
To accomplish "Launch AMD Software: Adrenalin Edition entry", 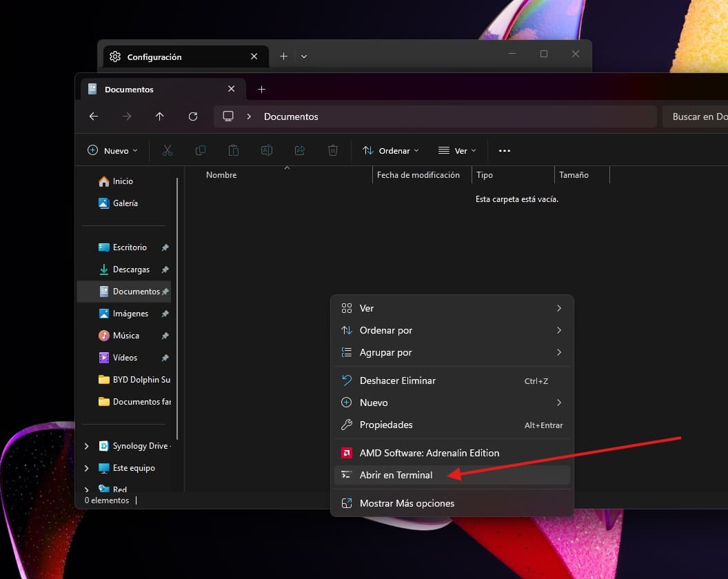I will coord(452,453).
